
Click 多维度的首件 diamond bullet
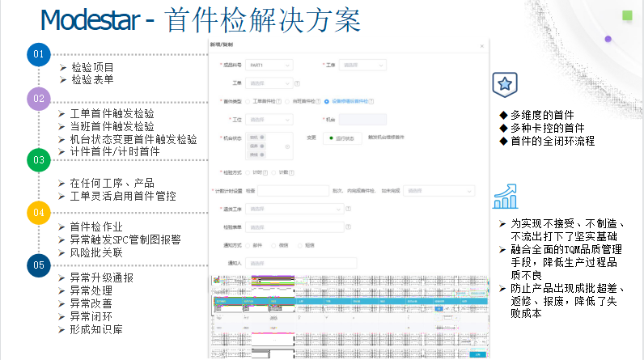(x=542, y=115)
